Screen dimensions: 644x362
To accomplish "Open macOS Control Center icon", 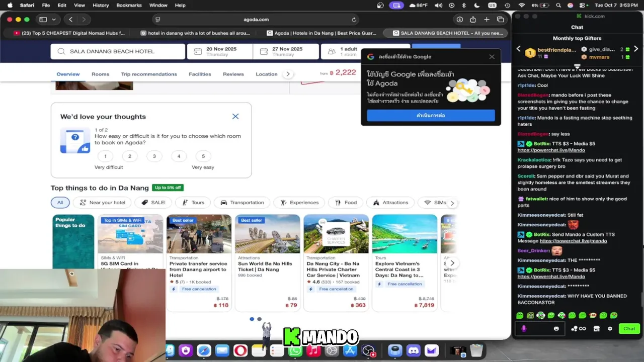I will [583, 5].
